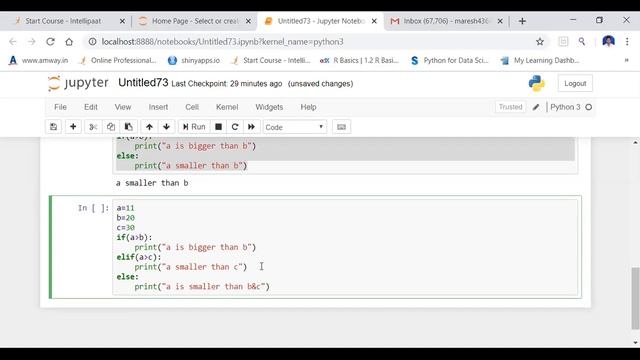Click the code line c=30

click(126, 228)
